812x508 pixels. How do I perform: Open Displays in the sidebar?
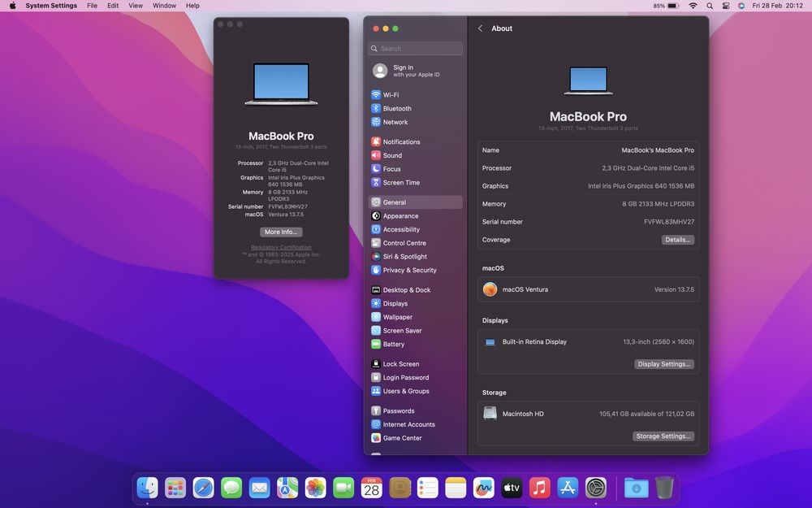[x=415, y=303]
